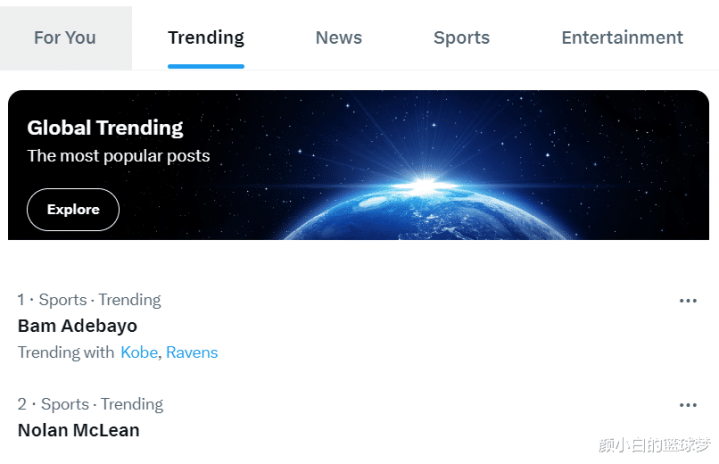Select the Trending tab
Viewport: 719px width, 464px height.
coord(206,38)
